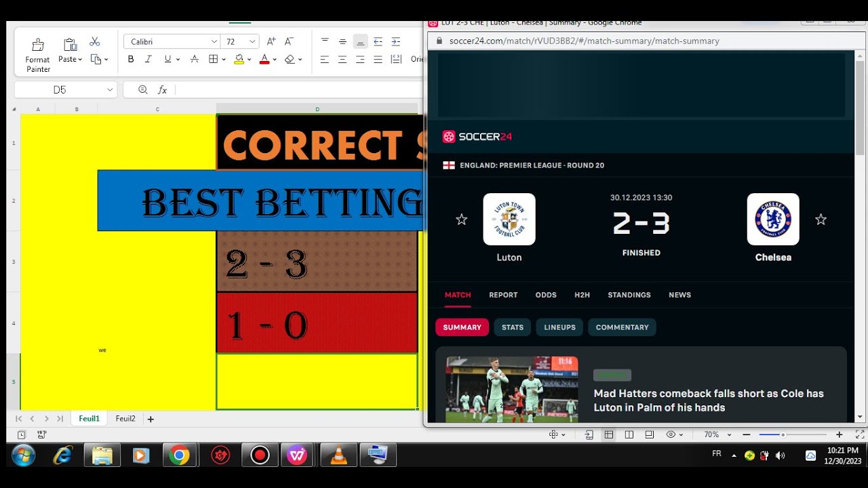Open the H2H tab on Soccer24
The image size is (868, 488).
click(582, 295)
